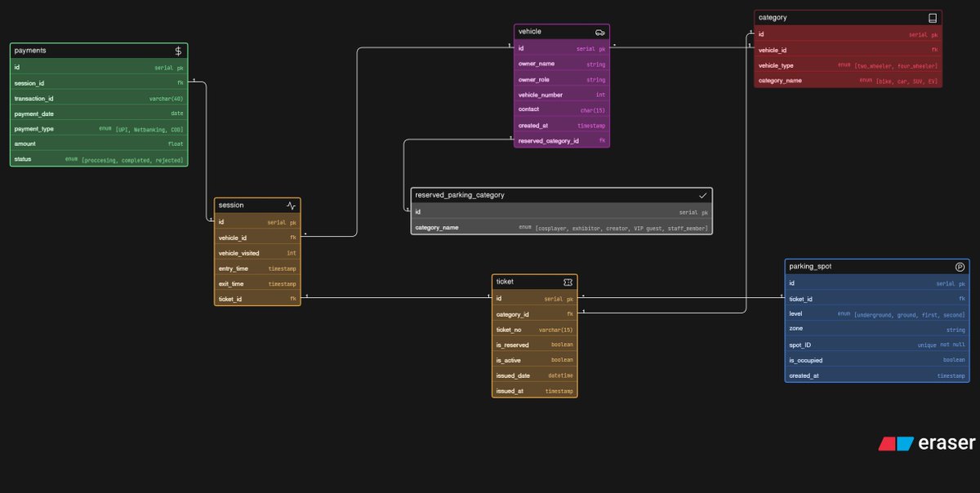Viewport: 980px width, 493px height.
Task: Click char(15) type in vehicle table
Action: point(593,109)
